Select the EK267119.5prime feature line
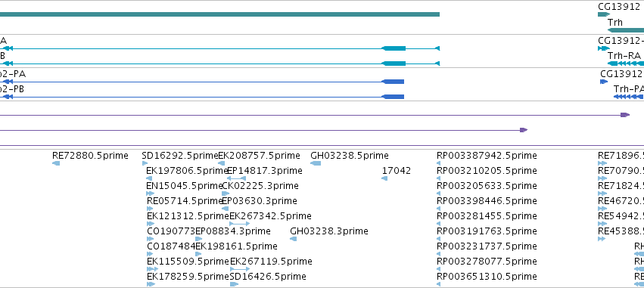This screenshot has height=288, width=644. [x=240, y=269]
